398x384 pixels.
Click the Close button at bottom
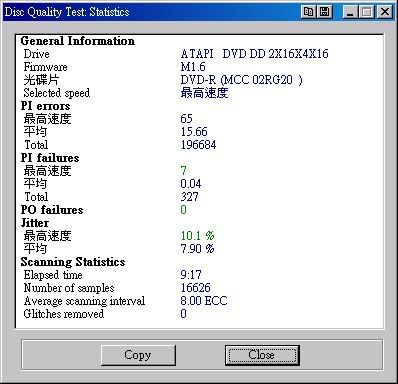coord(262,355)
